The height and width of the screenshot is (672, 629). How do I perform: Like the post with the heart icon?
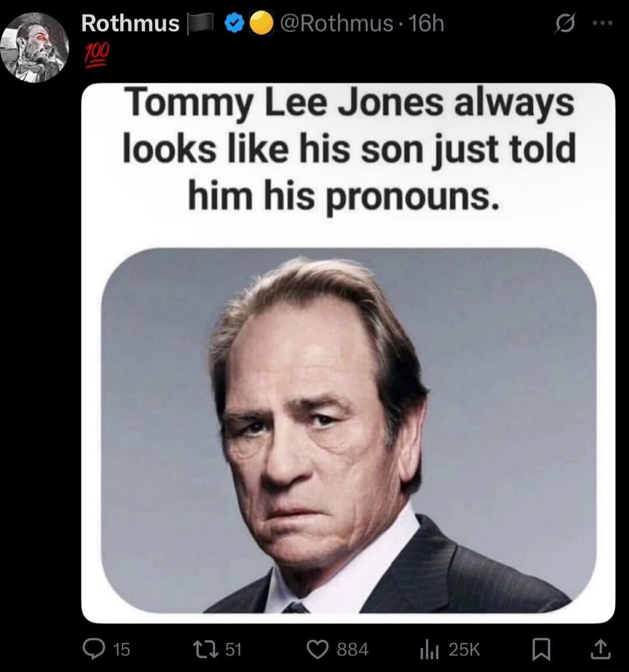[x=318, y=649]
